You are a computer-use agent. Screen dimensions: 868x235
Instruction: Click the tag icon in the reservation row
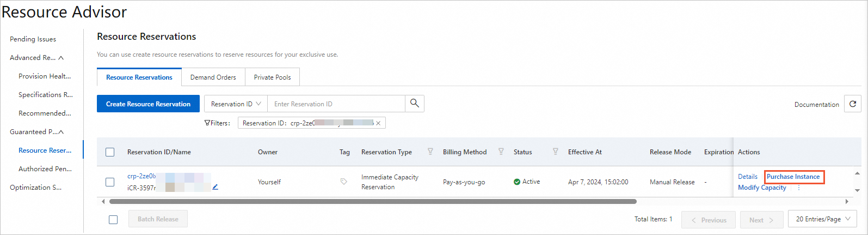(x=344, y=182)
